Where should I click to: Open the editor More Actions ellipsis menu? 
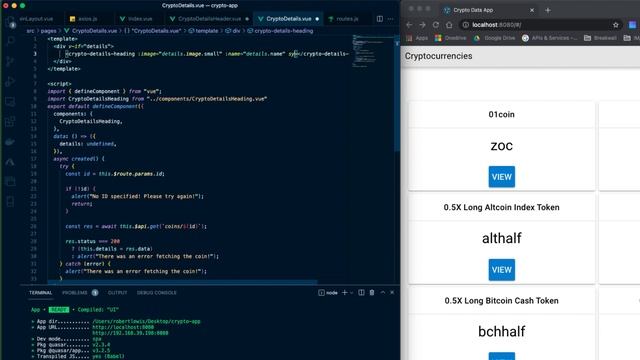(391, 19)
